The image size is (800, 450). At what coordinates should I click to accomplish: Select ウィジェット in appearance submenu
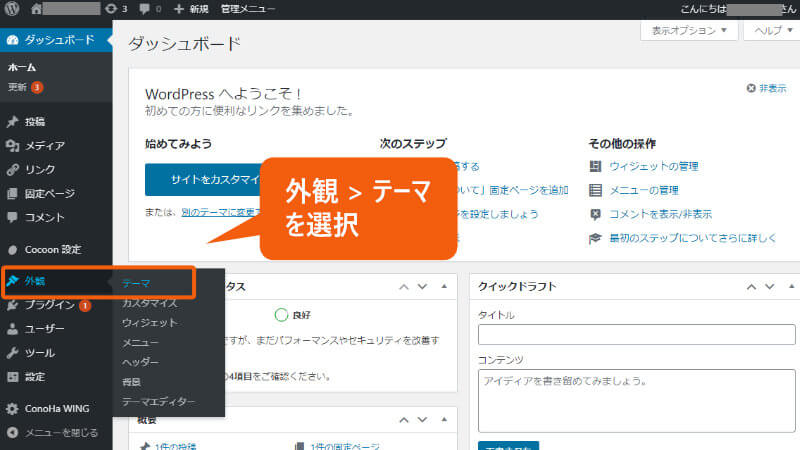[150, 323]
